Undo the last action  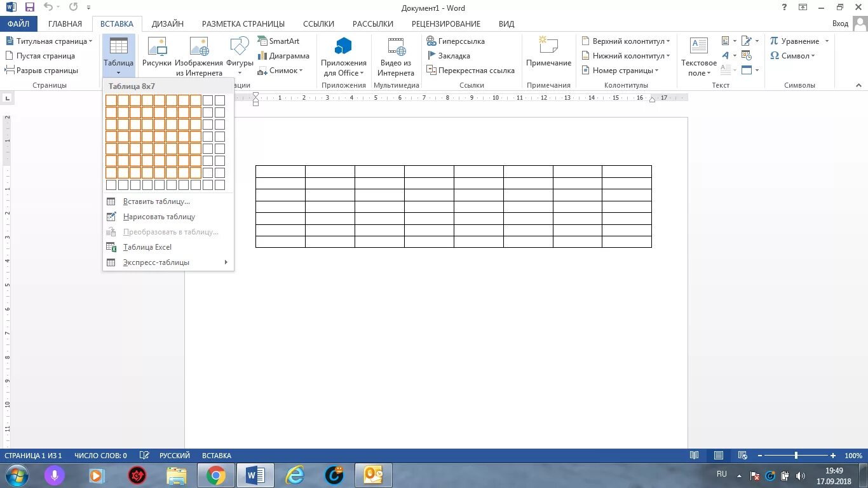click(x=48, y=8)
